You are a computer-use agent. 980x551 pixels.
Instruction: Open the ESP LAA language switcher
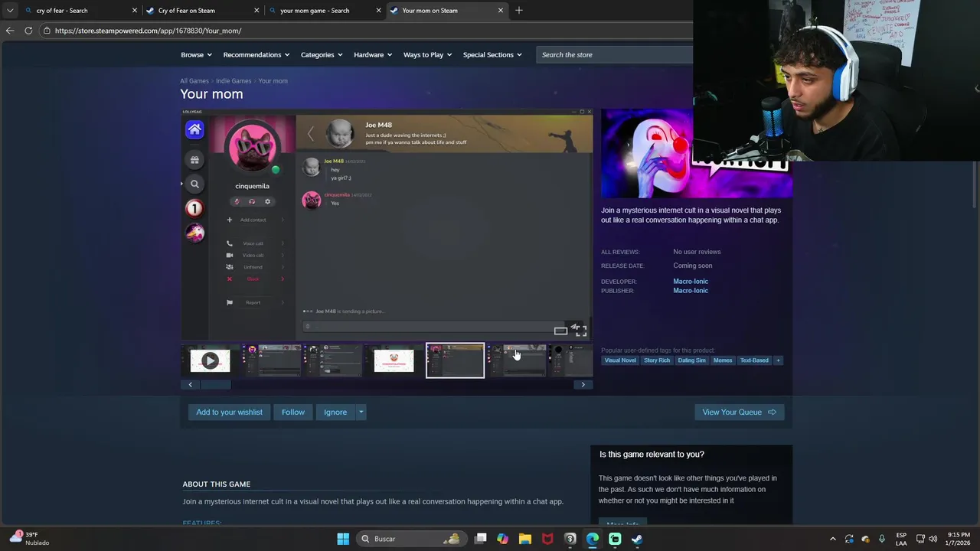point(901,539)
